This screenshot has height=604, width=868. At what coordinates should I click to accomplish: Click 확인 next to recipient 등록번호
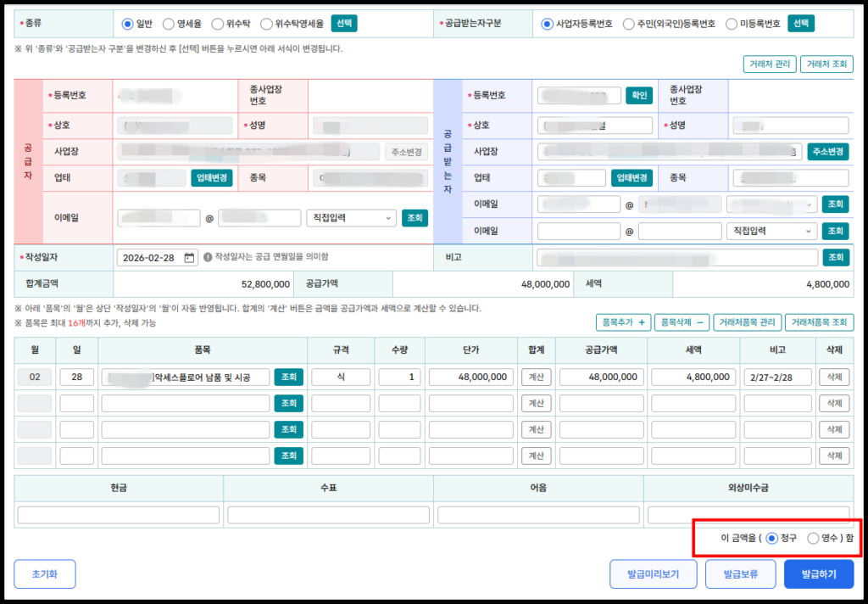coord(638,95)
